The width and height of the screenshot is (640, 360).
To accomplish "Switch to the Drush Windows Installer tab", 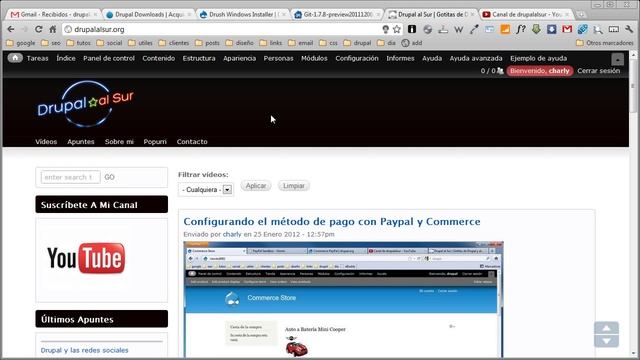I will (243, 14).
